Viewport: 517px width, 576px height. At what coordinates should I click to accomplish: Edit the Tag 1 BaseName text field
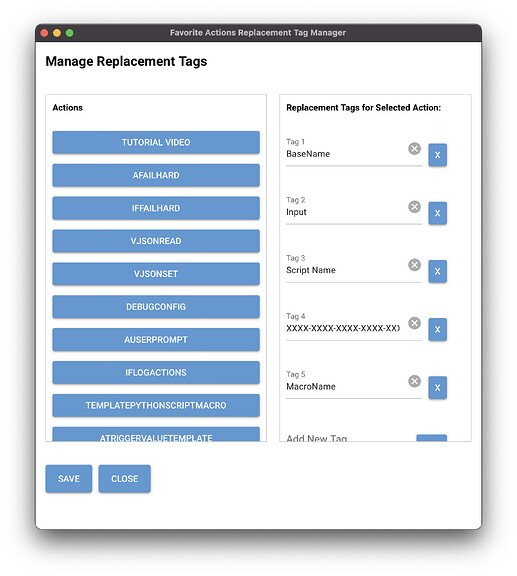click(x=345, y=154)
